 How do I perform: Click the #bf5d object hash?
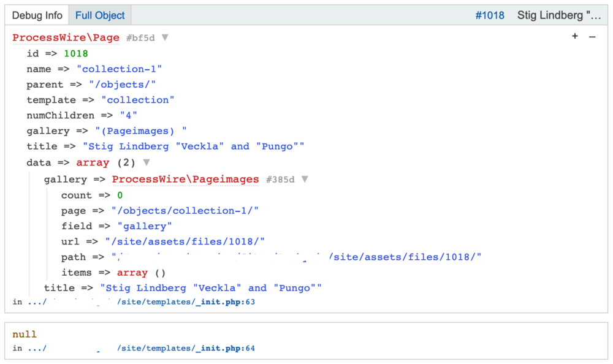140,38
